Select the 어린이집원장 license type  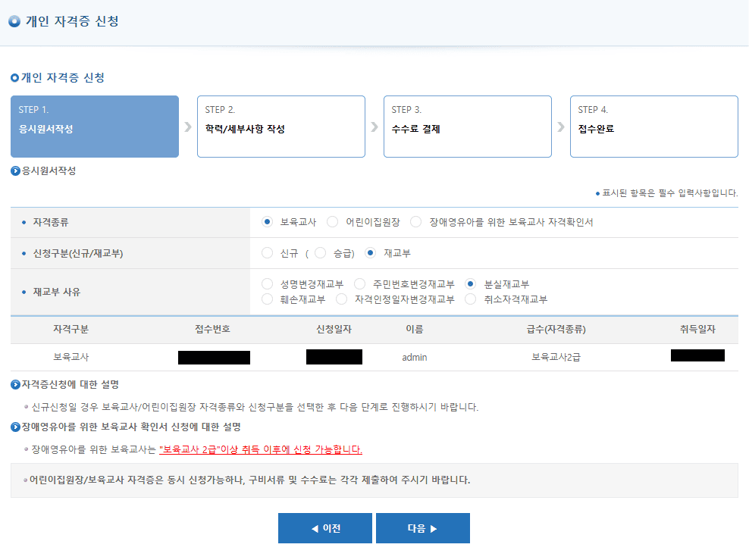coord(333,222)
